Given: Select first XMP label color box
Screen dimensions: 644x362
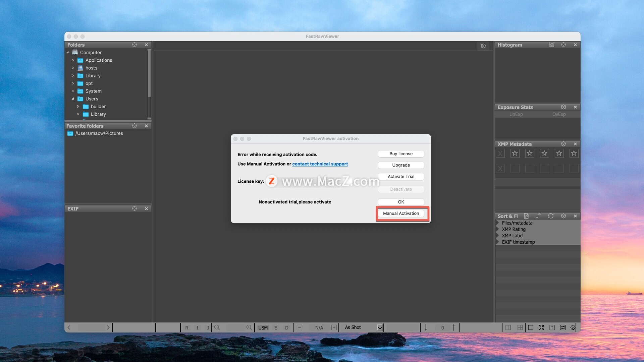Looking at the screenshot, I should click(515, 168).
